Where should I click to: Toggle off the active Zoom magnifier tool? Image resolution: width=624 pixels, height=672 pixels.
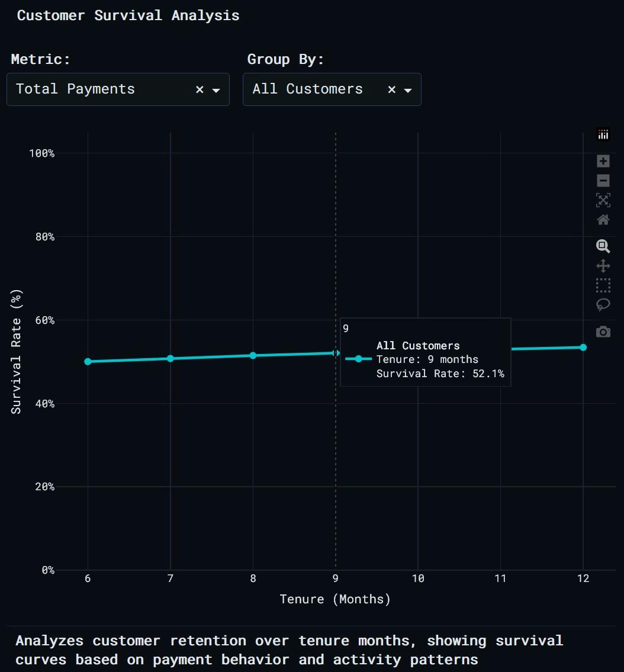click(603, 246)
